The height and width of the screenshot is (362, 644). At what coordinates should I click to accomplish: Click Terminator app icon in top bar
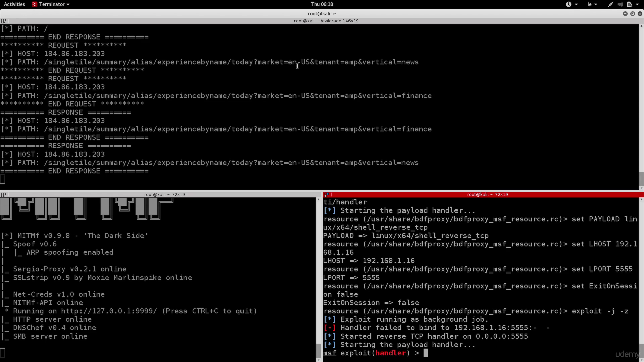pos(34,4)
